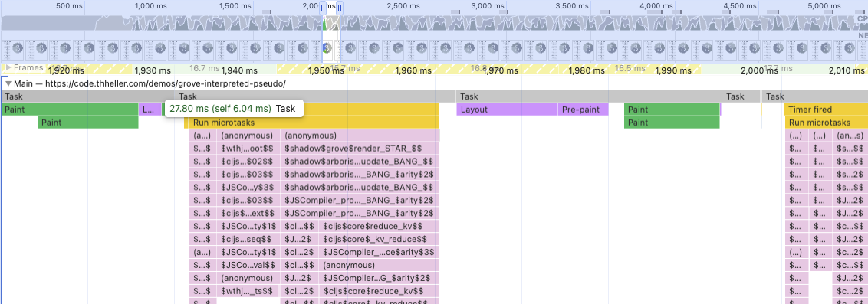Click the Task bar above Layout
This screenshot has height=304, width=868.
(588, 96)
